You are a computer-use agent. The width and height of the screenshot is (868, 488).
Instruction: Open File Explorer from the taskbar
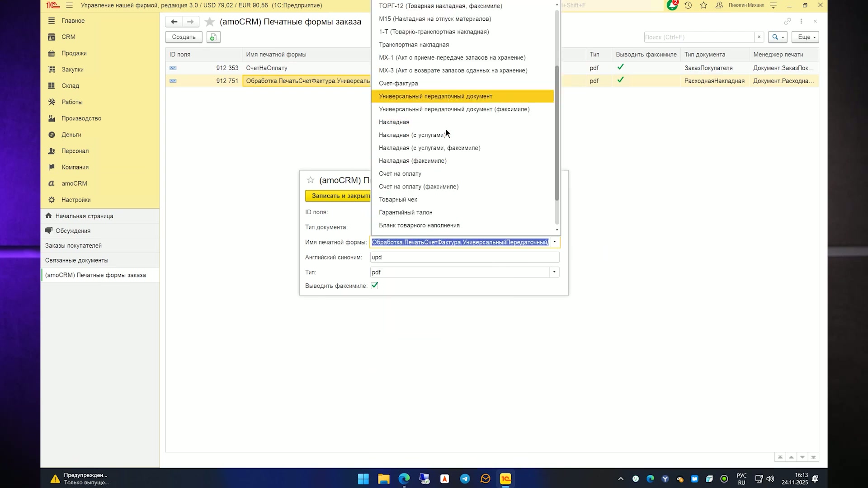click(x=384, y=479)
